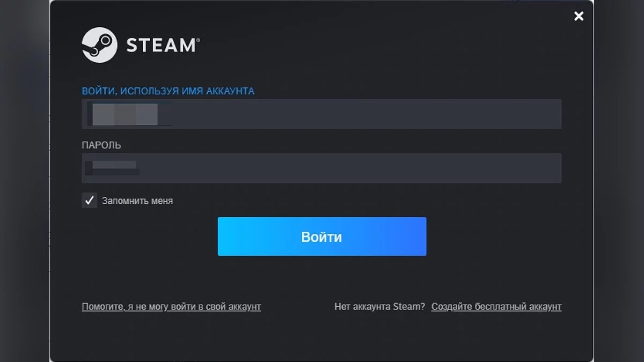Select the blurred account name text
The height and width of the screenshot is (362, 644).
(125, 114)
